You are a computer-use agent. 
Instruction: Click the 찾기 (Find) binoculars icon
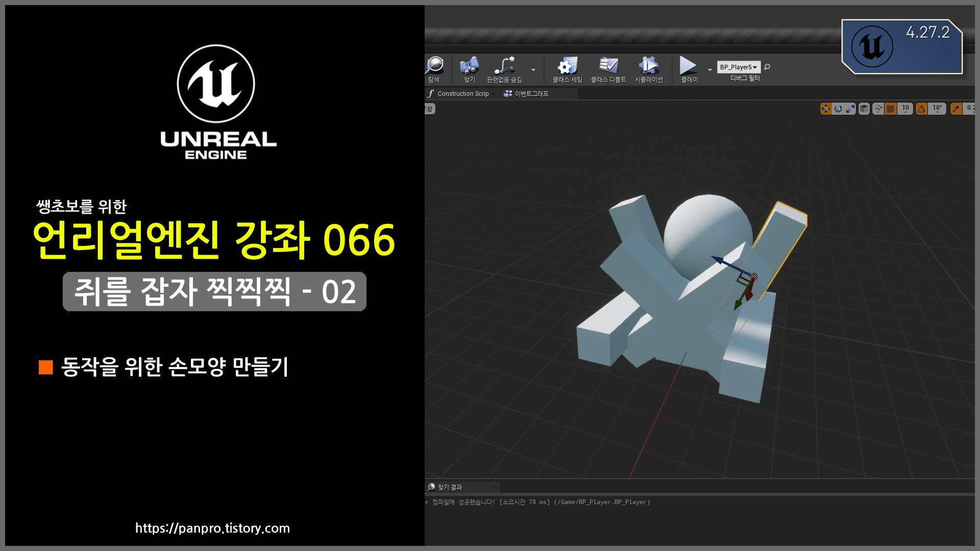(x=469, y=66)
